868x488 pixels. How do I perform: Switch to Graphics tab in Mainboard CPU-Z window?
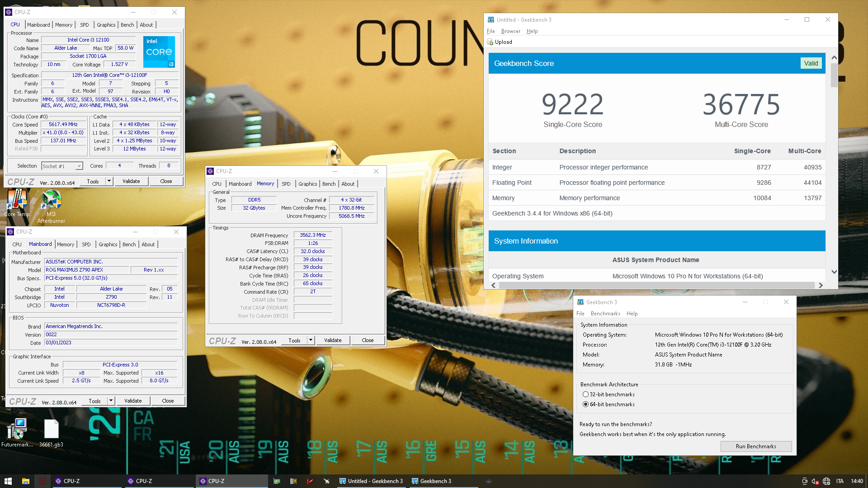coord(108,244)
